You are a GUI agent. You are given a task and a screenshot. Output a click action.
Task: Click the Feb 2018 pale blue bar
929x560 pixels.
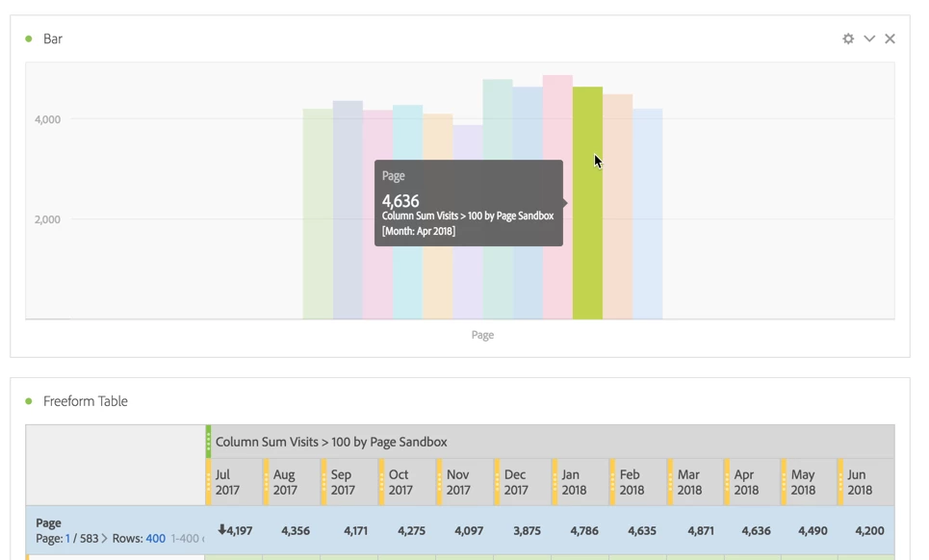[528, 203]
